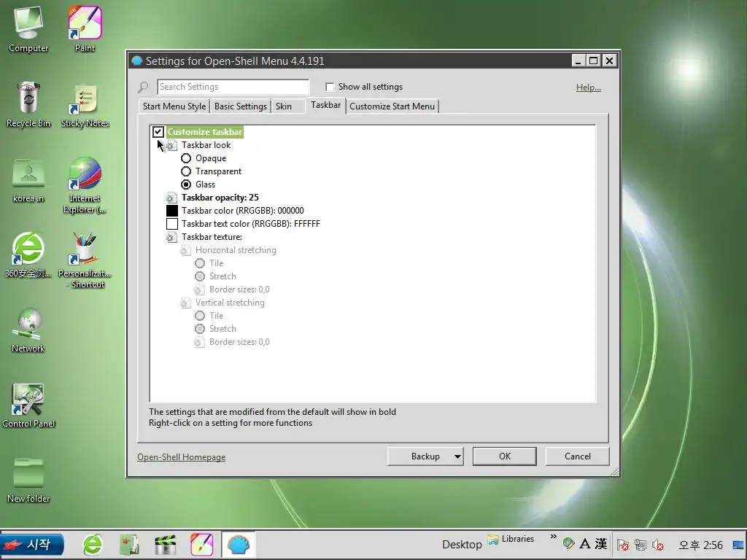This screenshot has width=747, height=560.
Task: Enable the Show all settings checkbox
Action: tap(330, 87)
